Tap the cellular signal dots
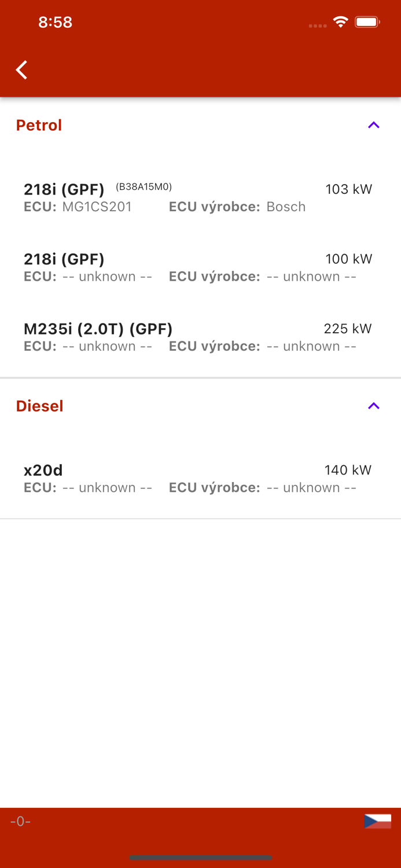Viewport: 401px width, 868px height. click(x=318, y=25)
